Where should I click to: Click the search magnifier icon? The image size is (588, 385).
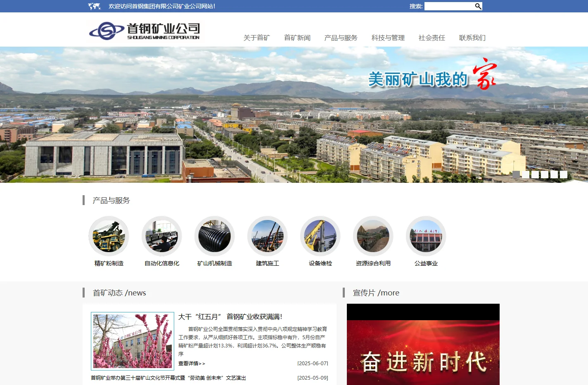478,6
